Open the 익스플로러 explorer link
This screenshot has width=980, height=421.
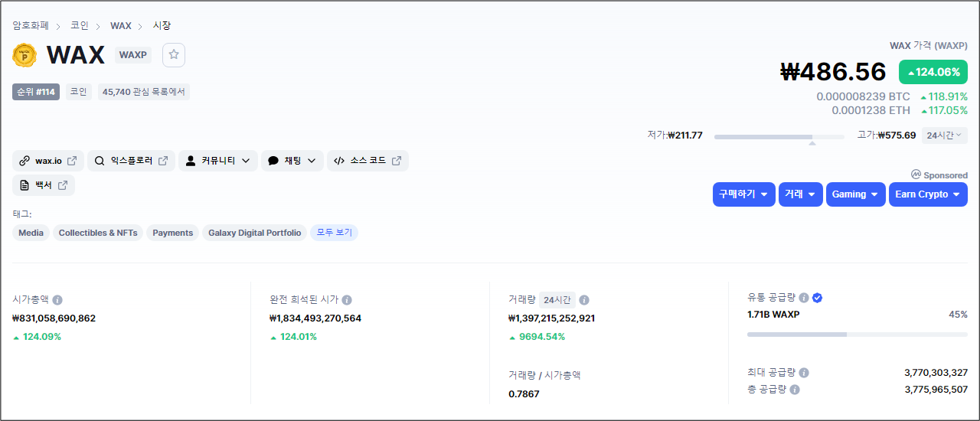[131, 161]
